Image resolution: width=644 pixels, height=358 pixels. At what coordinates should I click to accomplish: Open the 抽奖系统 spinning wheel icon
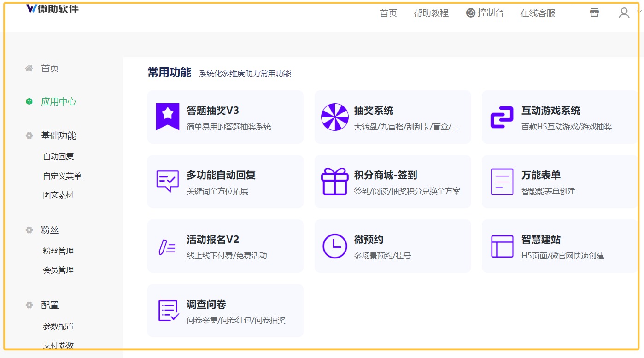tap(334, 117)
